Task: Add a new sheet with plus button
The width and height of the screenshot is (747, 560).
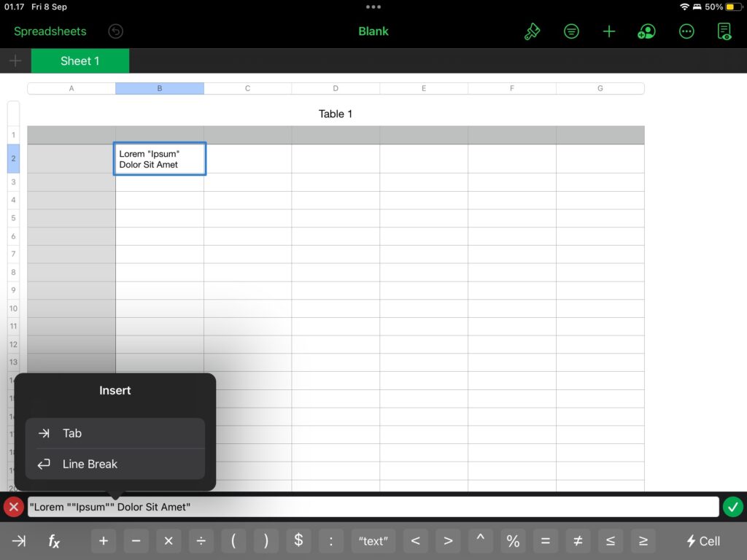Action: coord(15,61)
